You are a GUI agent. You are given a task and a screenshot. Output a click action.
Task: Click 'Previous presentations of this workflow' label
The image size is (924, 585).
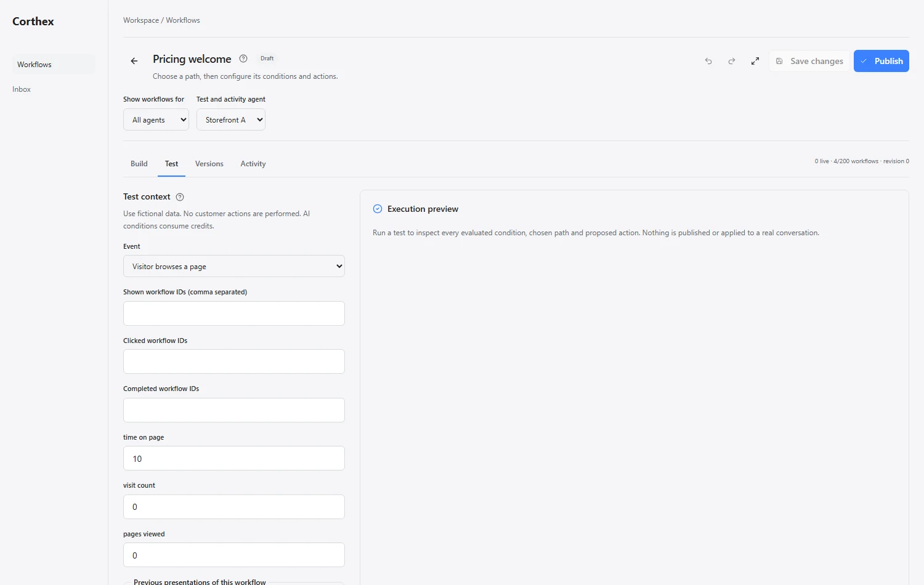(200, 581)
